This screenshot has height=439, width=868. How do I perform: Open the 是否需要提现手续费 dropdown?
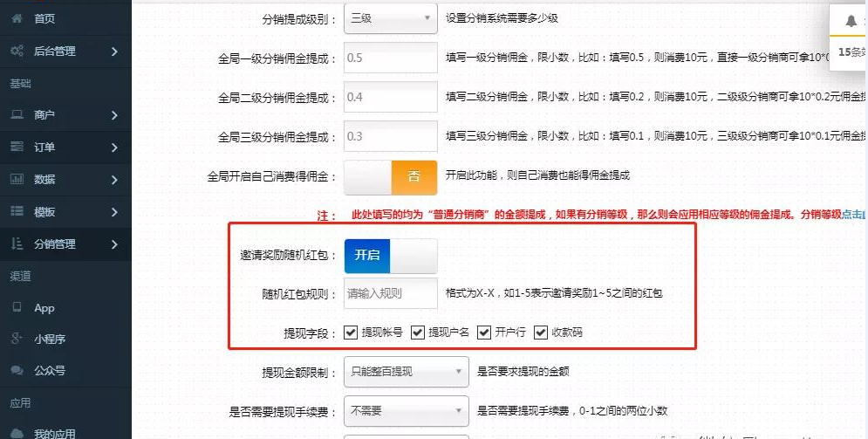coord(407,411)
